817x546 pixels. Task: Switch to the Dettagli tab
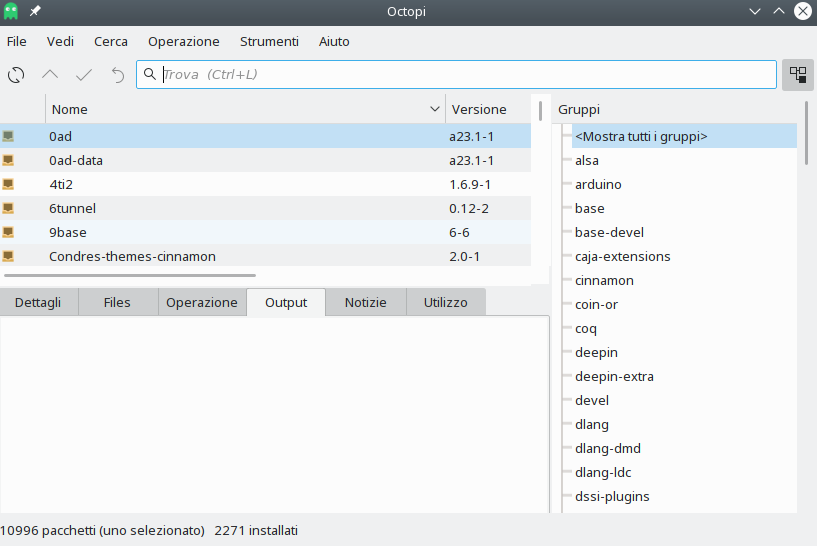[38, 302]
